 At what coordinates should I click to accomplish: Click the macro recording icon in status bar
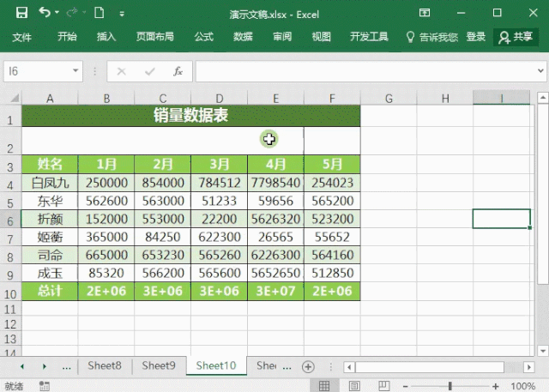pos(45,386)
